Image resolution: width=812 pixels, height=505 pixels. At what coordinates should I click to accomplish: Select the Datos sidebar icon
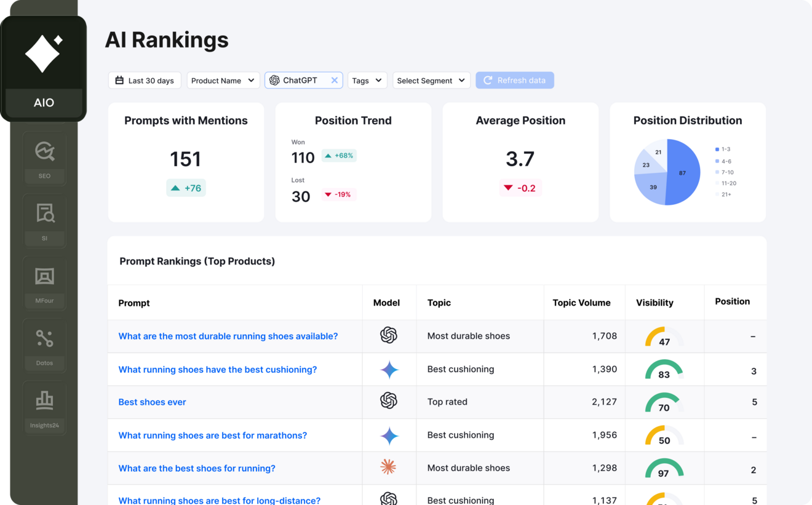(x=44, y=345)
